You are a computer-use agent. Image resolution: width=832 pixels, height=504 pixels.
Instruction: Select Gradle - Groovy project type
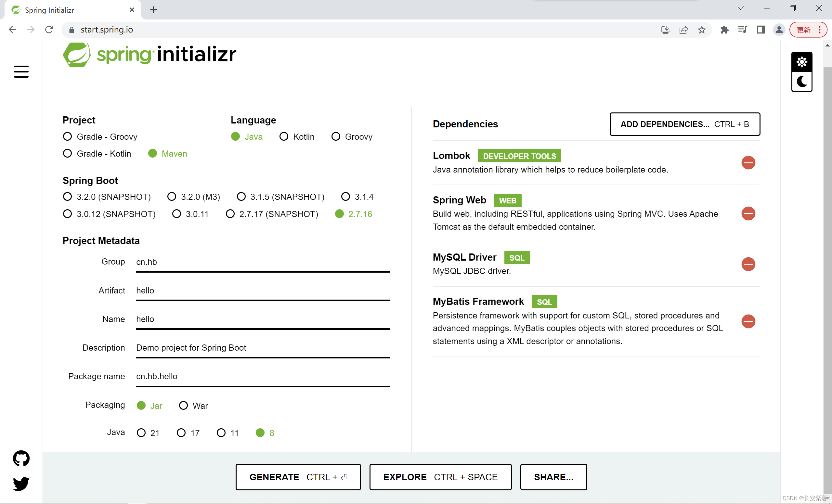tap(100, 136)
